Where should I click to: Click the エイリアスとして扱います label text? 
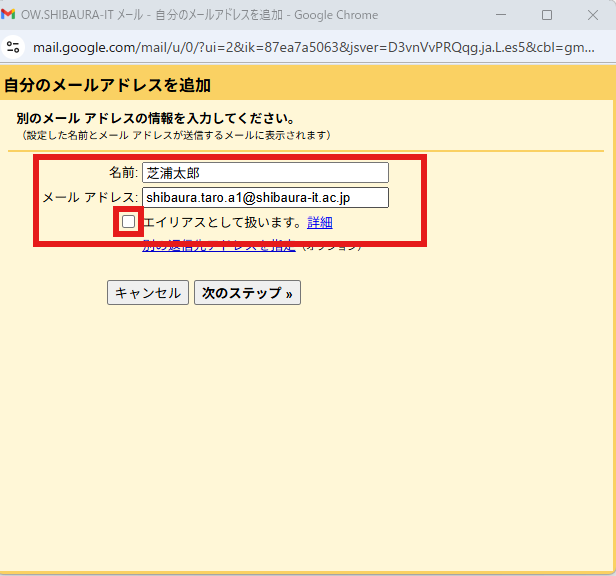(222, 222)
